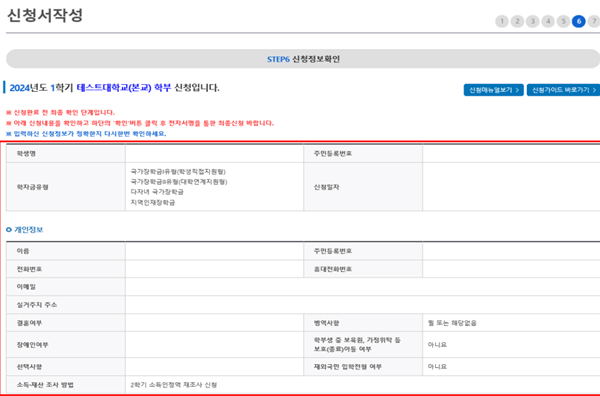The width and height of the screenshot is (600, 396).
Task: Click the red 신청완료 전 최종 확인 notice
Action: click(x=60, y=112)
